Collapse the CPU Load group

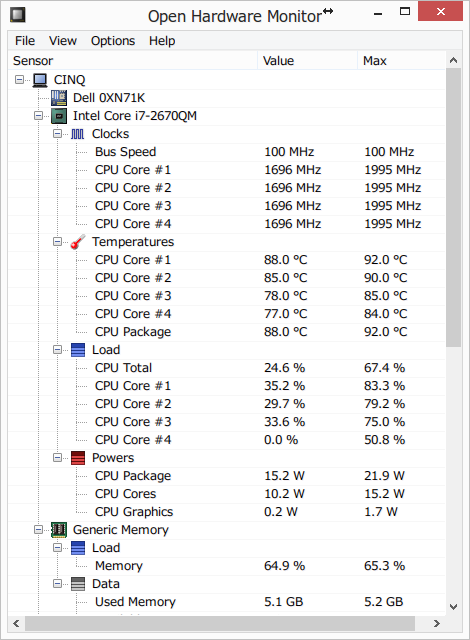click(x=58, y=350)
